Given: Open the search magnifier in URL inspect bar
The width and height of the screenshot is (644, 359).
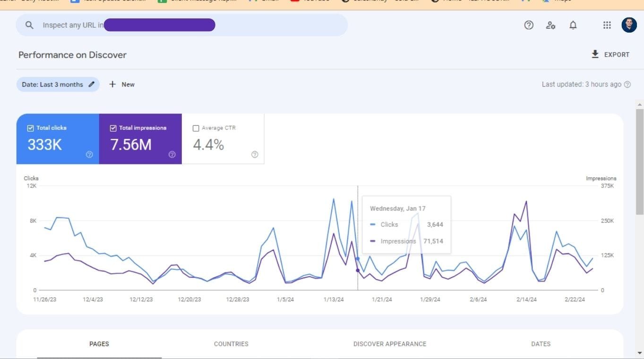Looking at the screenshot, I should pos(29,25).
